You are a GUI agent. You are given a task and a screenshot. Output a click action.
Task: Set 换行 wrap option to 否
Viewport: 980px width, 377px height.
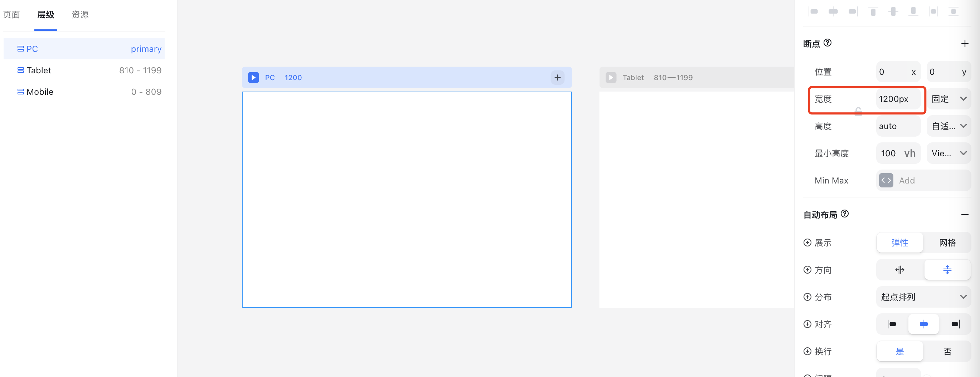click(947, 352)
